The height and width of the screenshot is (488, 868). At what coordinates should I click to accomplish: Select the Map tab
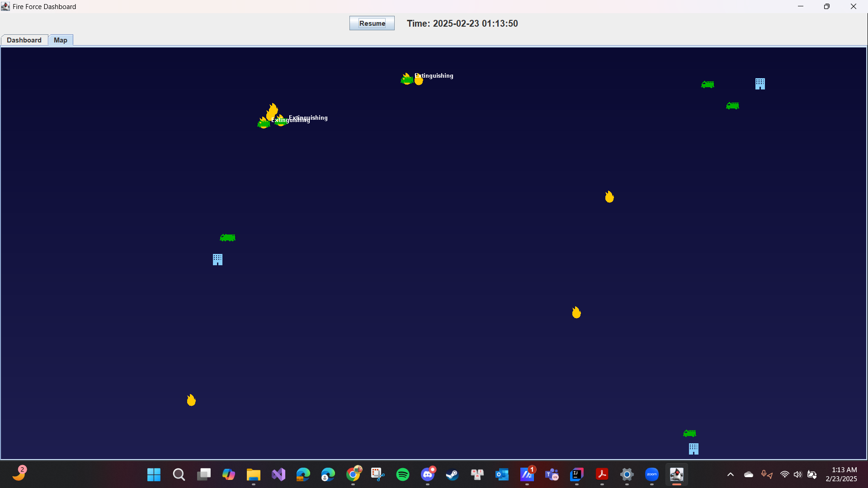60,40
